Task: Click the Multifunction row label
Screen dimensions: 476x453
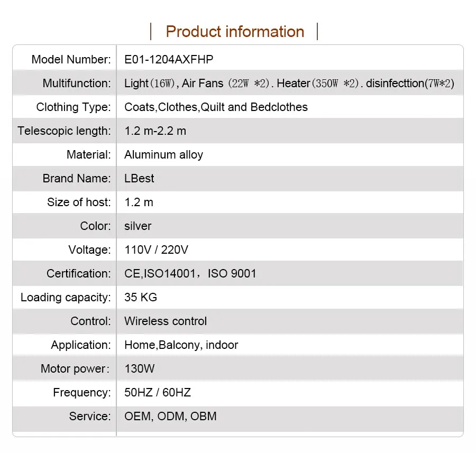Action: point(77,84)
